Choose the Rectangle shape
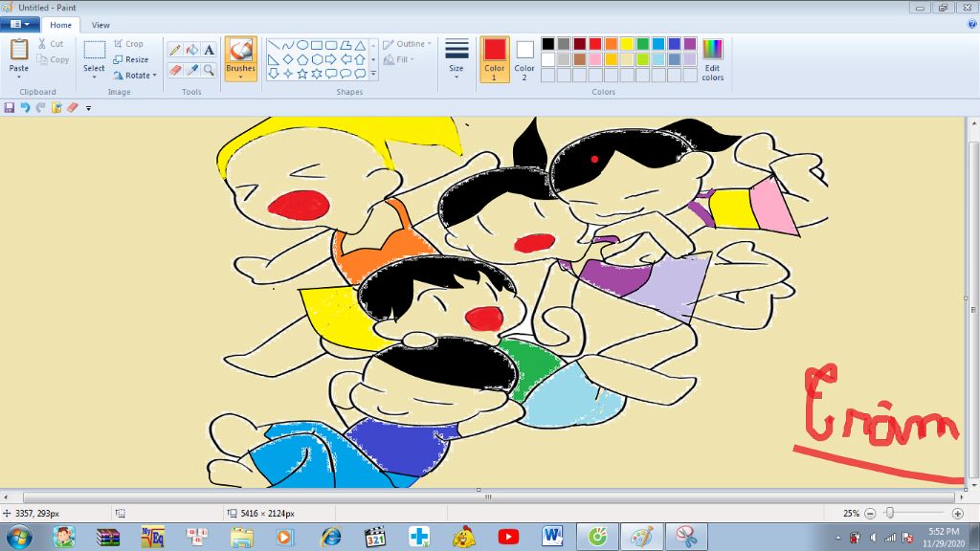The height and width of the screenshot is (551, 980). click(x=316, y=45)
